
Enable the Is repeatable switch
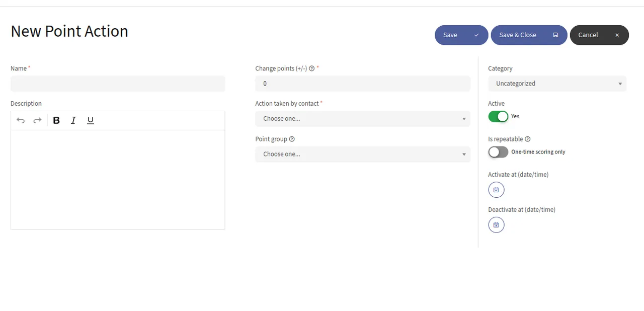[498, 152]
